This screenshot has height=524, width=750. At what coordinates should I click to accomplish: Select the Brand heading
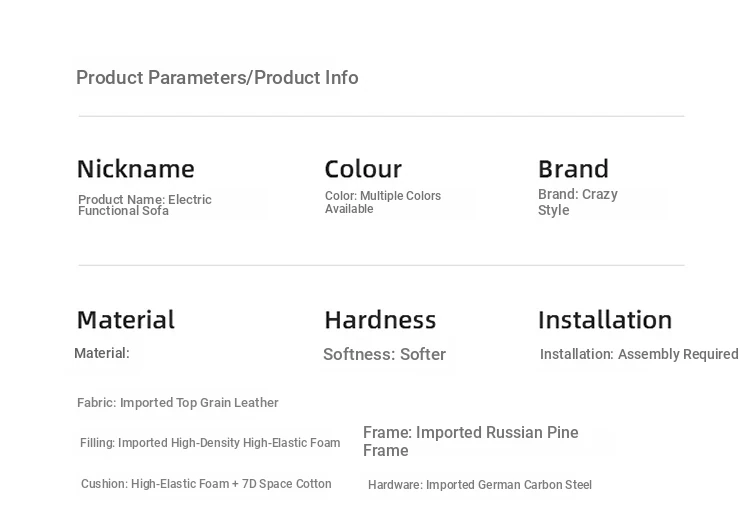coord(573,169)
